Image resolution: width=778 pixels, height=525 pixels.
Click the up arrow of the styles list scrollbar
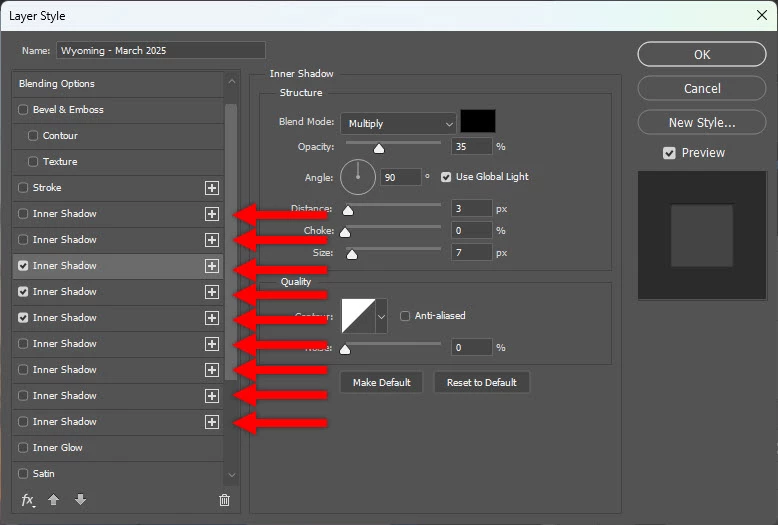pyautogui.click(x=232, y=81)
